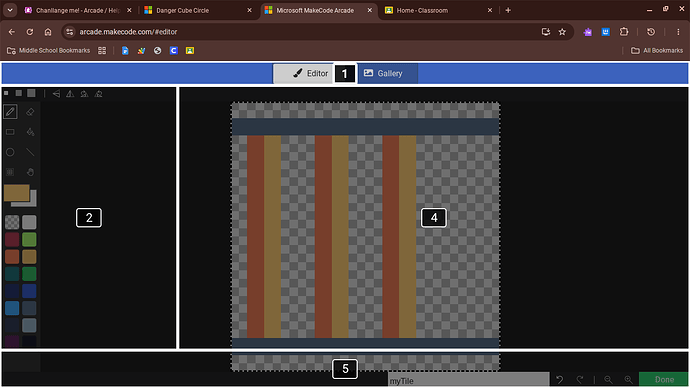Open the browser tab search dropdown
Image resolution: width=690 pixels, height=387 pixels.
(10, 10)
